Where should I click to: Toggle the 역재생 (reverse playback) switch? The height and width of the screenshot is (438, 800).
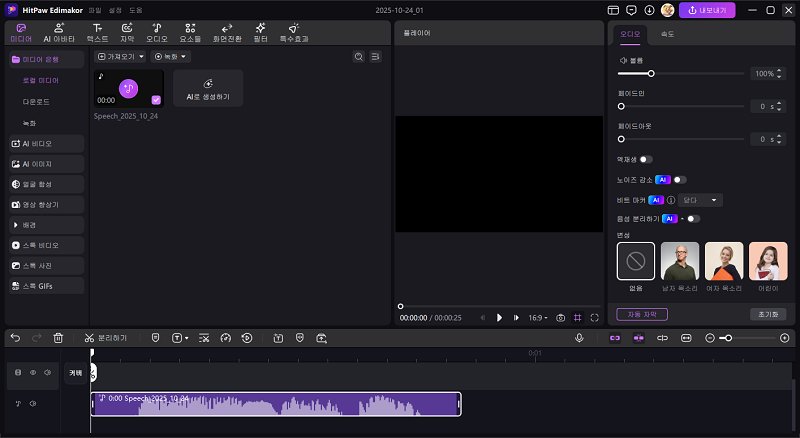(x=645, y=159)
